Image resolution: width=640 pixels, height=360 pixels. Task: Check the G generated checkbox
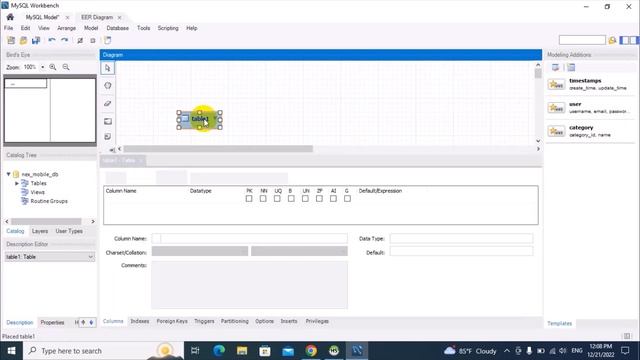coord(347,199)
